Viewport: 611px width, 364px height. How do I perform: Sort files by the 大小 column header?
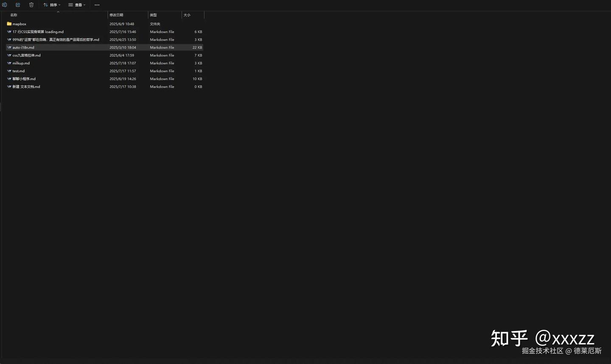(x=187, y=15)
